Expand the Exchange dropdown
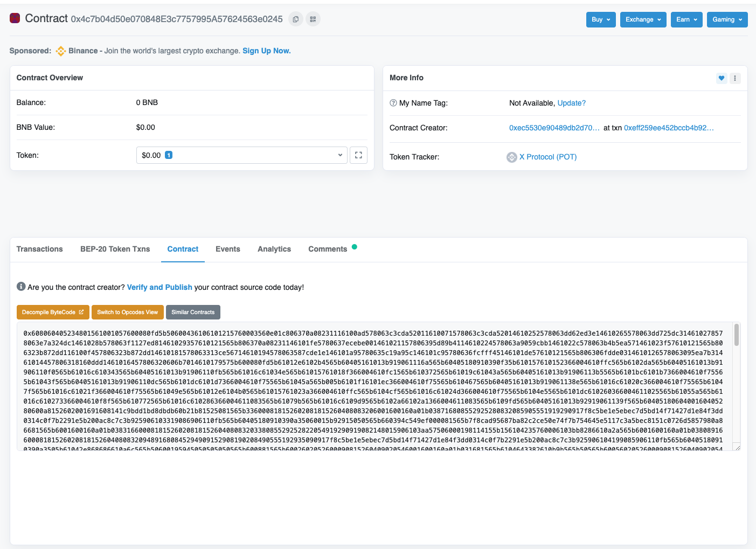 [x=643, y=19]
